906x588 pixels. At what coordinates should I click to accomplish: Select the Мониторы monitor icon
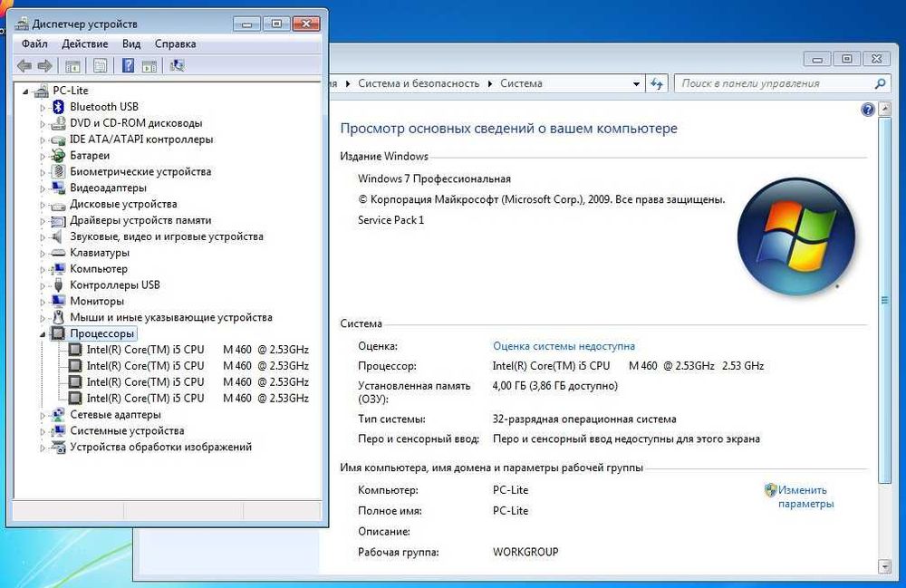[58, 301]
